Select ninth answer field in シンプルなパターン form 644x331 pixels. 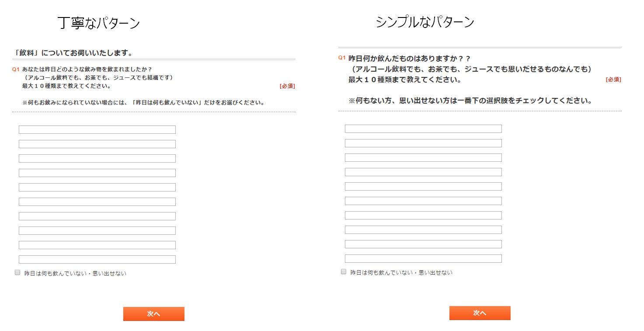click(423, 244)
